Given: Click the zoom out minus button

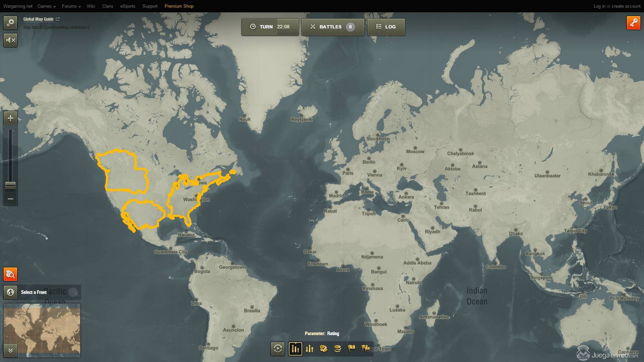Looking at the screenshot, I should coord(10,199).
